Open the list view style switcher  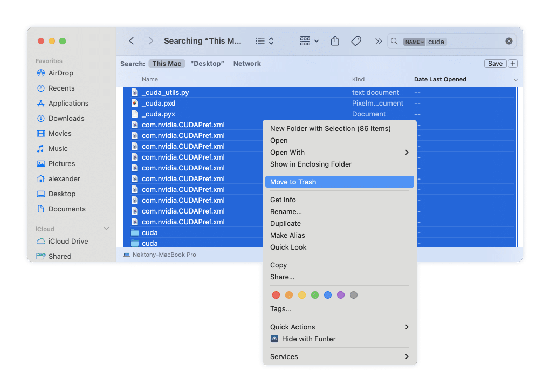pos(264,41)
